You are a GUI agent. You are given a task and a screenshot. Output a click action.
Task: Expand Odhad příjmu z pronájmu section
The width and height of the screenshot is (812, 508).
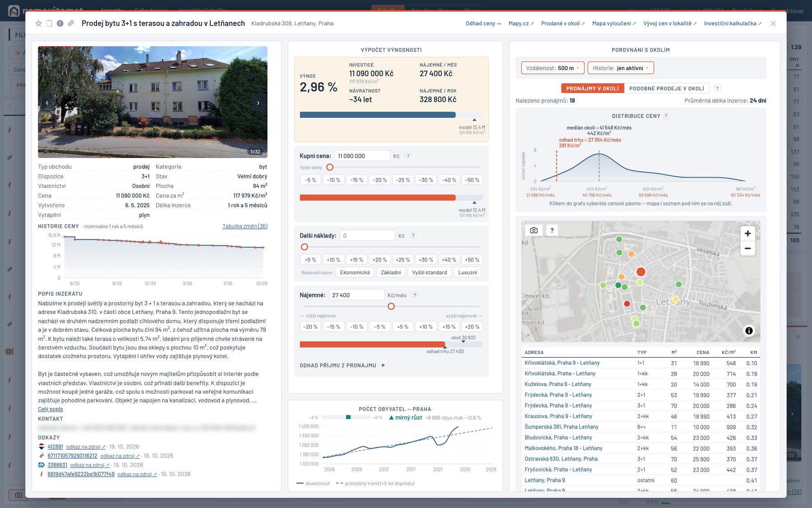[342, 365]
